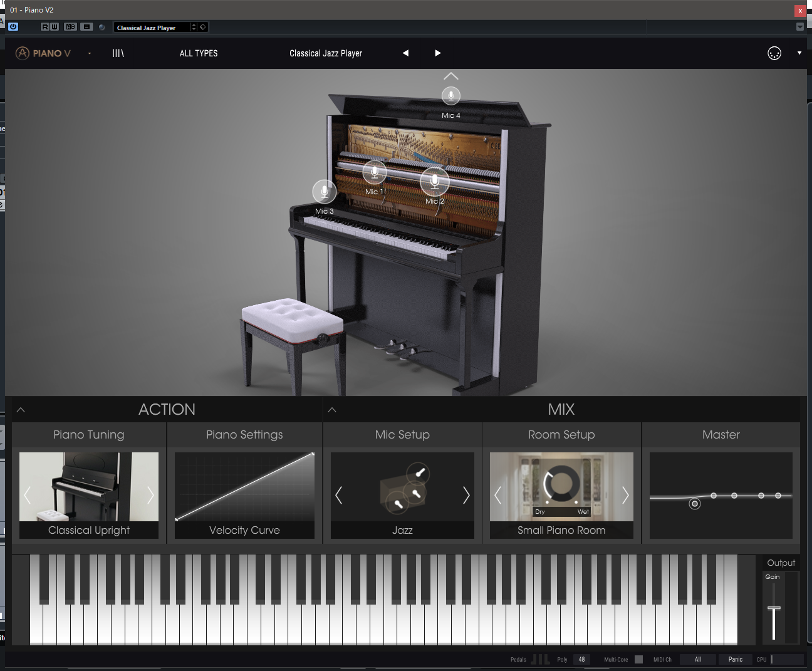The image size is (812, 671).
Task: Switch to previous mic setup
Action: click(x=338, y=496)
